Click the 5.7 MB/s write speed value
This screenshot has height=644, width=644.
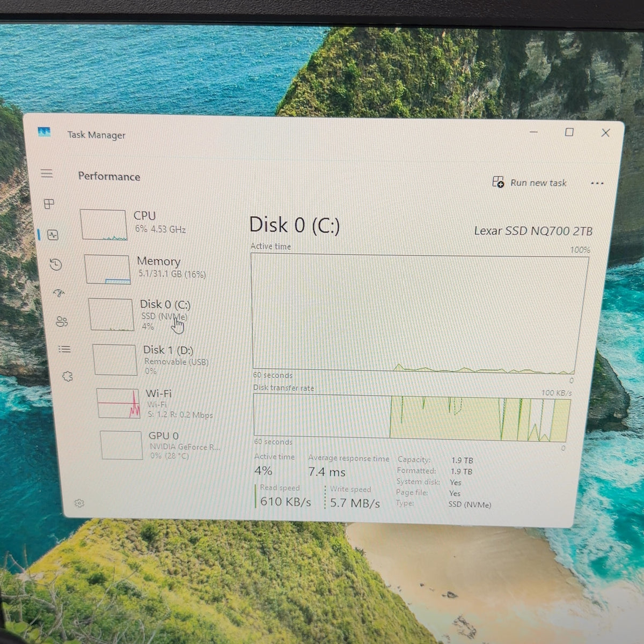(355, 503)
